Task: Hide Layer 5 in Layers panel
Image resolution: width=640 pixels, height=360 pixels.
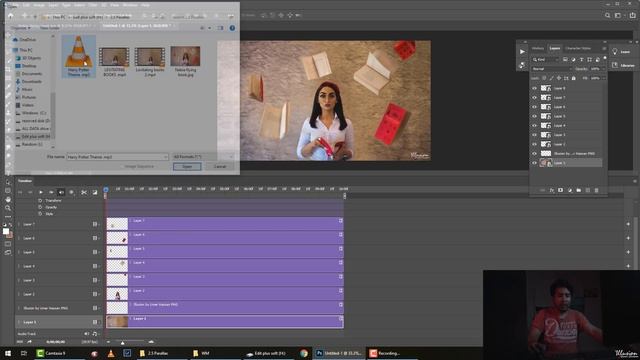Action: tap(534, 116)
